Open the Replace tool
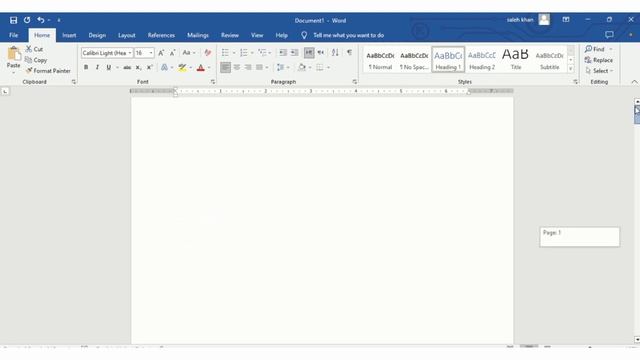Viewport: 640px width, 360px height. [598, 60]
